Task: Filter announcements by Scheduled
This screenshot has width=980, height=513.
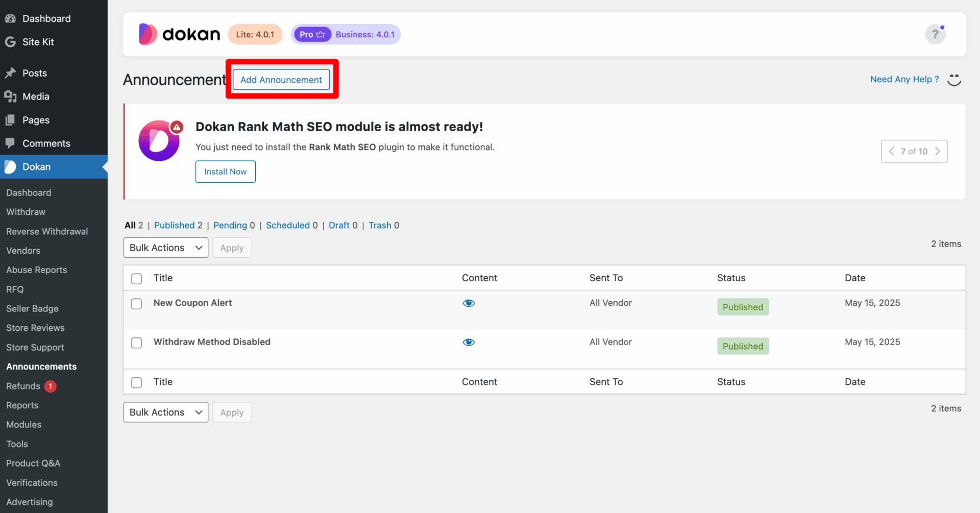Action: [x=288, y=225]
